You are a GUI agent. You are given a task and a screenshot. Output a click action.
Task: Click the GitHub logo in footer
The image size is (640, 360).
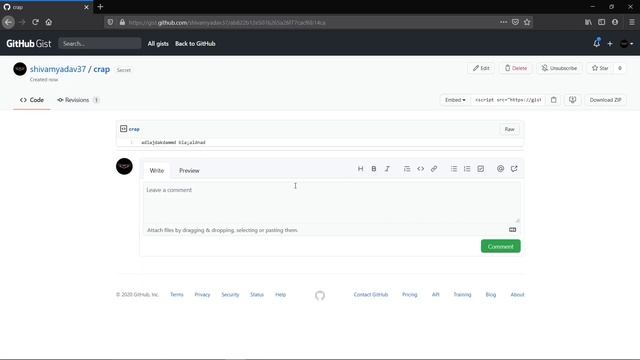click(320, 295)
